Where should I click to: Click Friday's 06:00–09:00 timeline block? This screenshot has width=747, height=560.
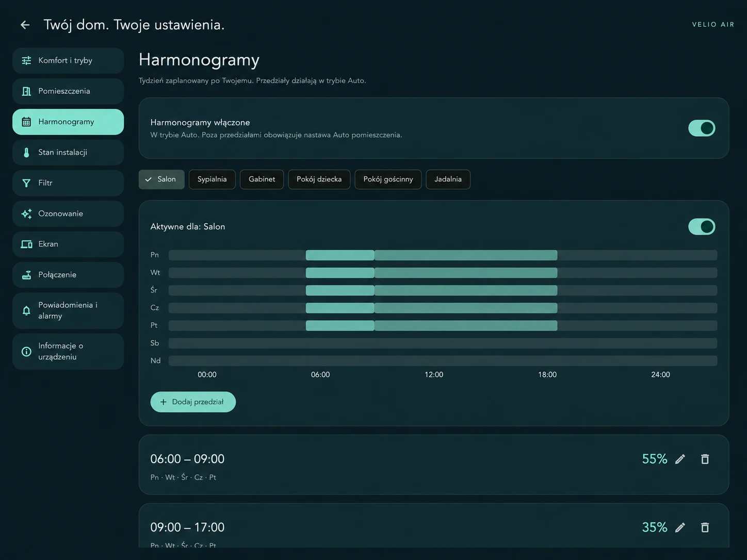coord(340,325)
